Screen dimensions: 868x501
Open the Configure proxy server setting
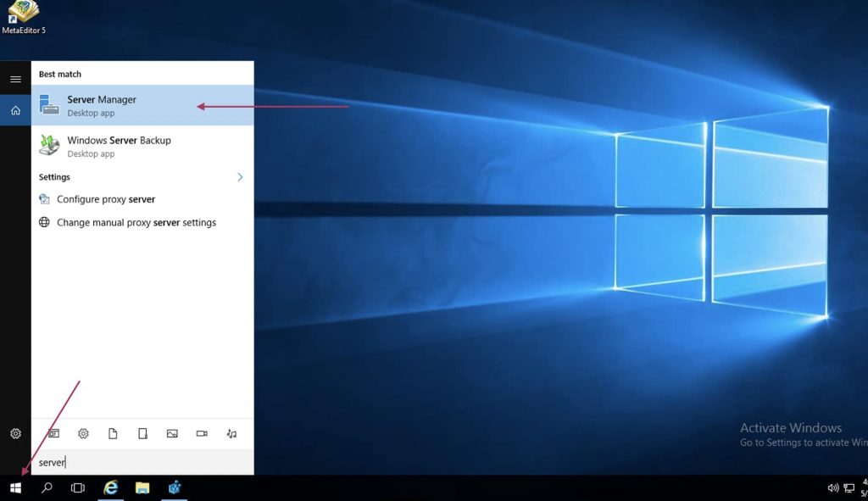coord(106,199)
